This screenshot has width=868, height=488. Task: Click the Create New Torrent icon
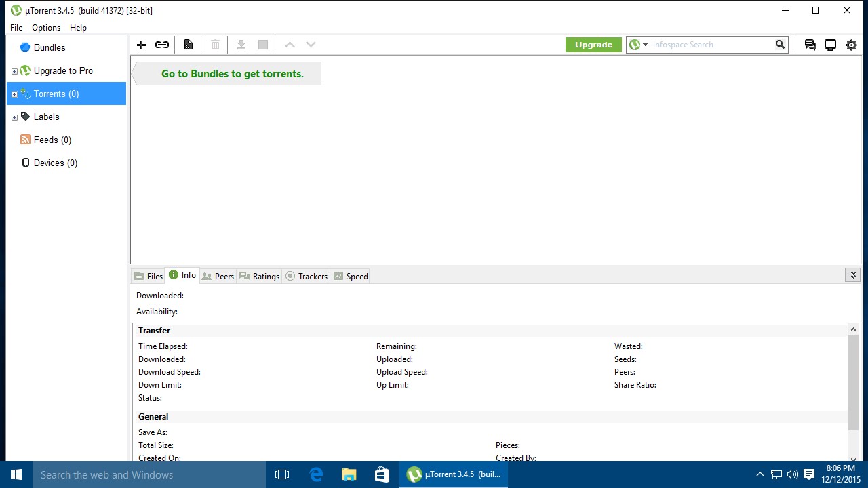tap(189, 45)
